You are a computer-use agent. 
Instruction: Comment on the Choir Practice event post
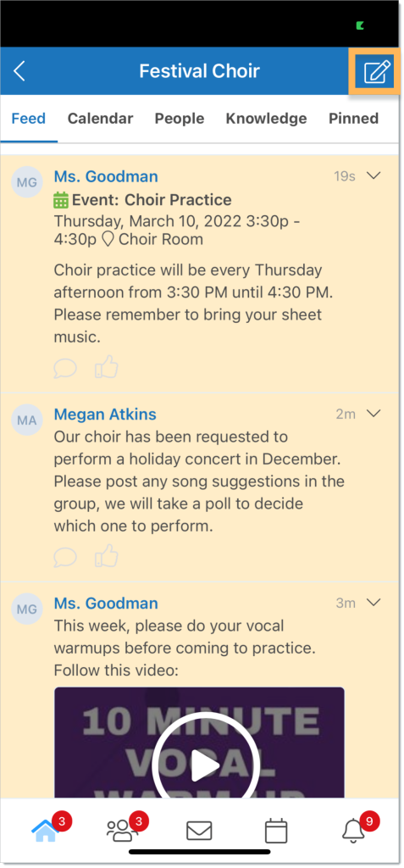coord(64,368)
